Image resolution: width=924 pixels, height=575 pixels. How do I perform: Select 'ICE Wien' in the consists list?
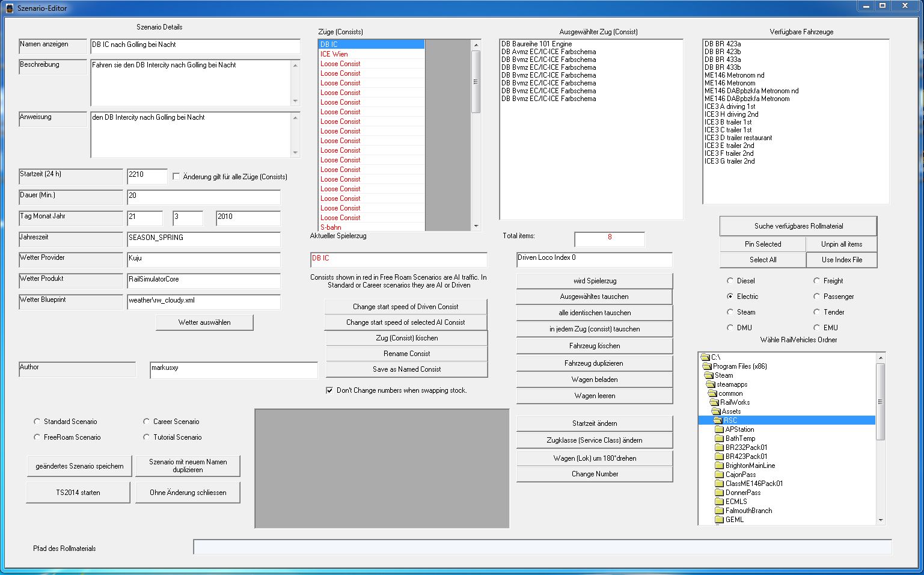tap(334, 54)
